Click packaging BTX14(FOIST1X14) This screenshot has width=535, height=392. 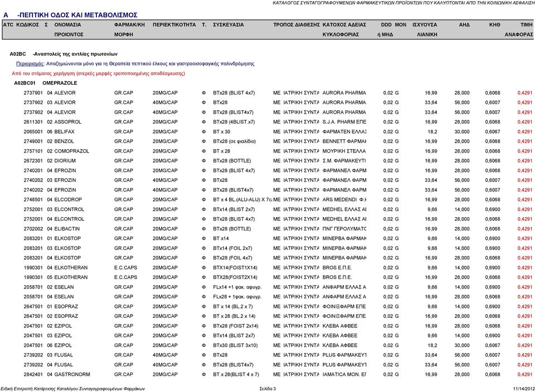(x=235, y=268)
